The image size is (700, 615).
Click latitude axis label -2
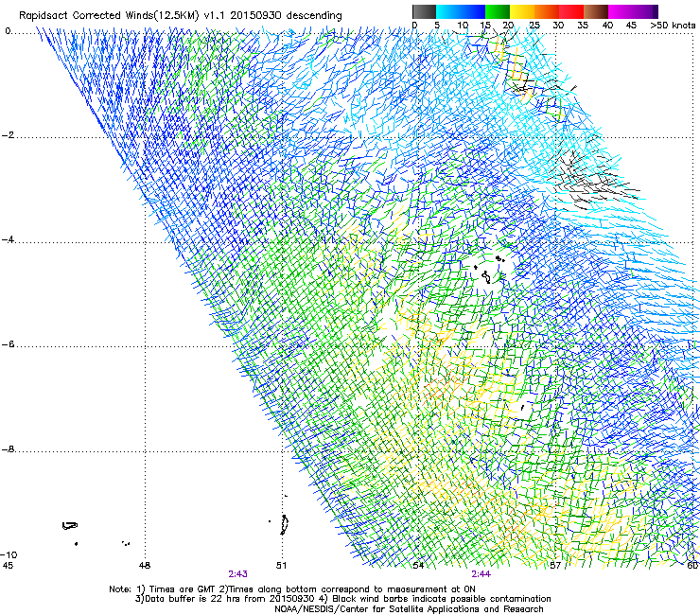(x=8, y=135)
